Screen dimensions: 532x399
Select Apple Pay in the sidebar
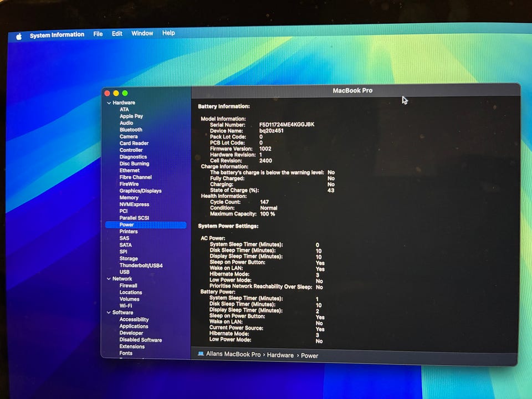click(131, 116)
